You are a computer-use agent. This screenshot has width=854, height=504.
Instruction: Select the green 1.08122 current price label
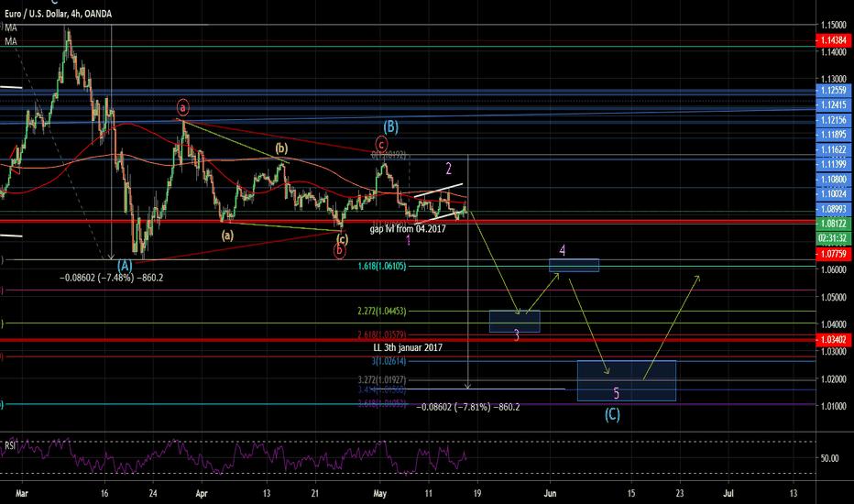833,224
